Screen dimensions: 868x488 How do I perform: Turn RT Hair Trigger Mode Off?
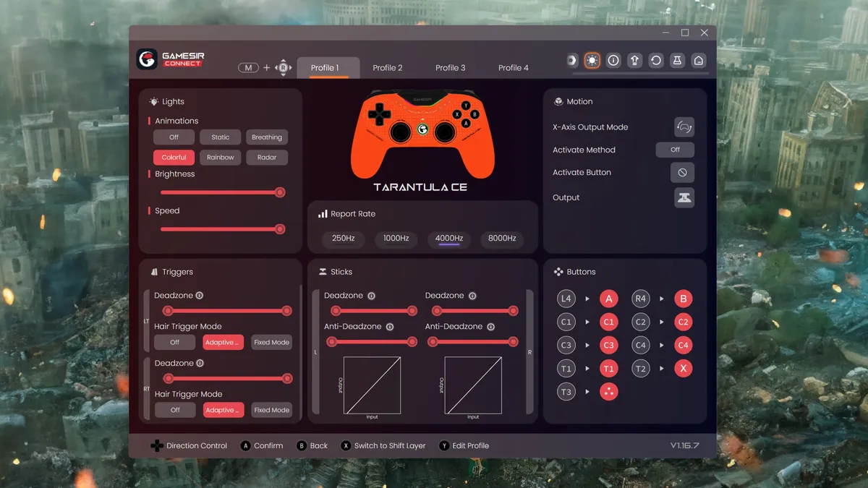tap(175, 410)
